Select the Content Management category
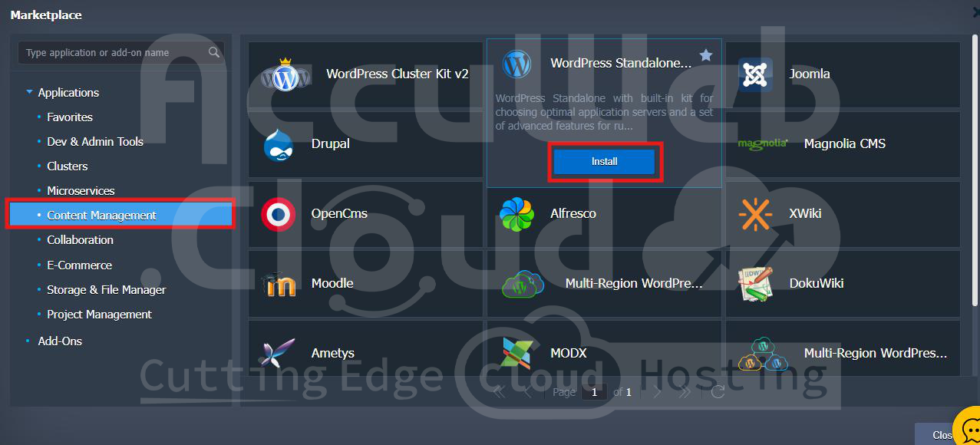This screenshot has height=445, width=980. coord(120,216)
